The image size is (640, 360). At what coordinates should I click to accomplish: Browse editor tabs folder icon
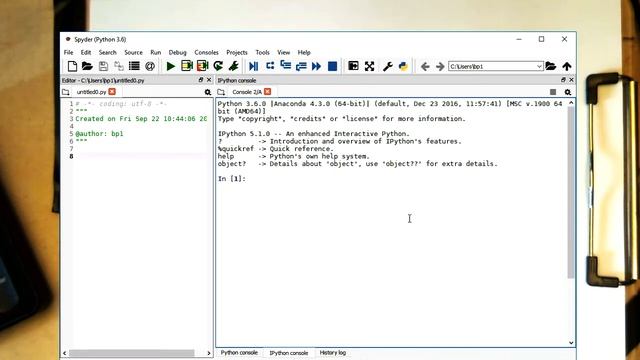point(65,92)
